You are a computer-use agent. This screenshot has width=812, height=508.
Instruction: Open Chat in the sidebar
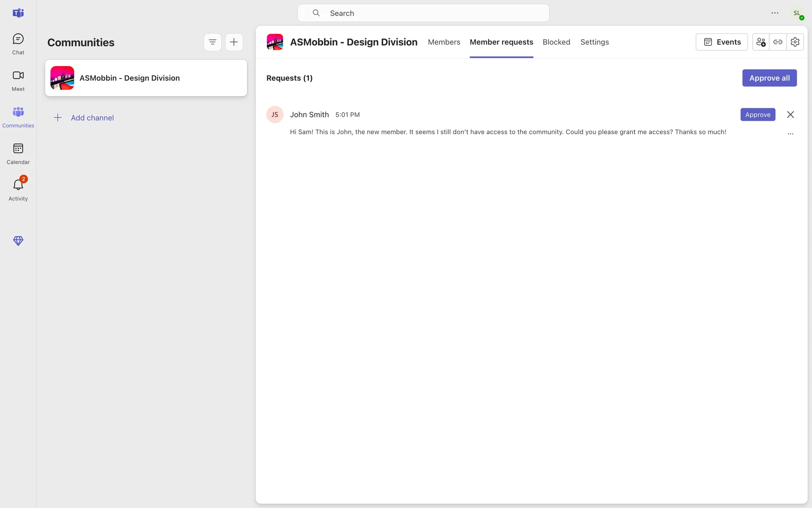click(18, 44)
